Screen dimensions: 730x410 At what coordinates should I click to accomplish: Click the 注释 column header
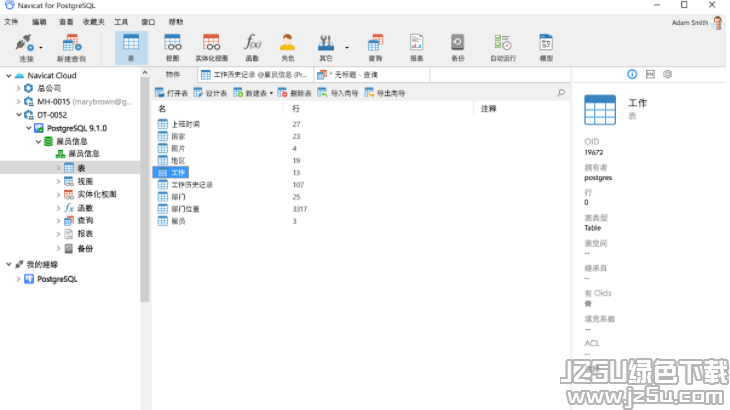[x=488, y=109]
